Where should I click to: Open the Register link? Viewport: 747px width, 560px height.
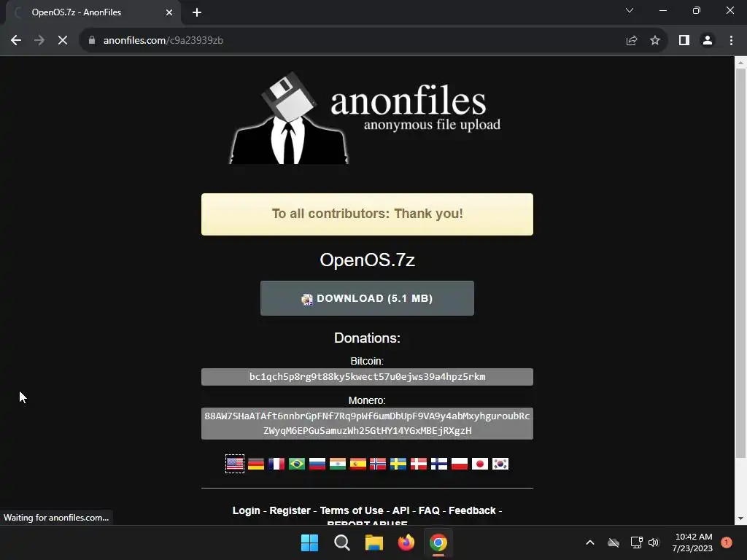click(290, 510)
